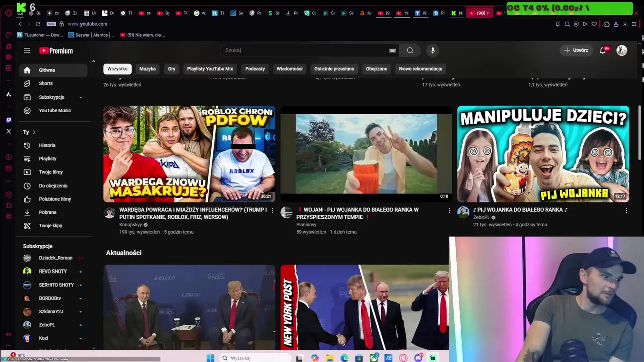Open the Konopskyy channel link
Screen dimensions: 644x362
click(x=131, y=225)
